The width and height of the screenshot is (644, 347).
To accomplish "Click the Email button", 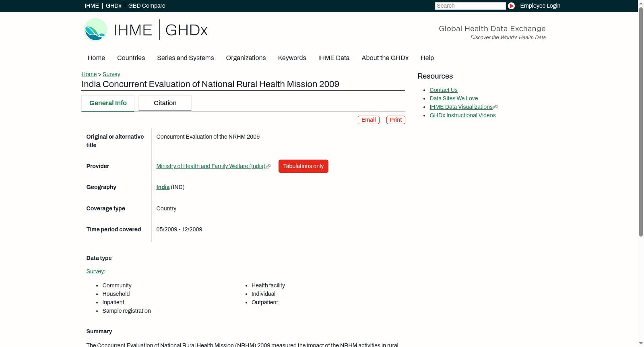I will pyautogui.click(x=369, y=120).
